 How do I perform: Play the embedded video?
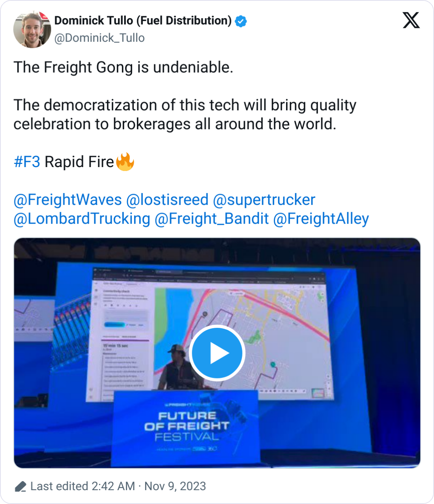[217, 353]
